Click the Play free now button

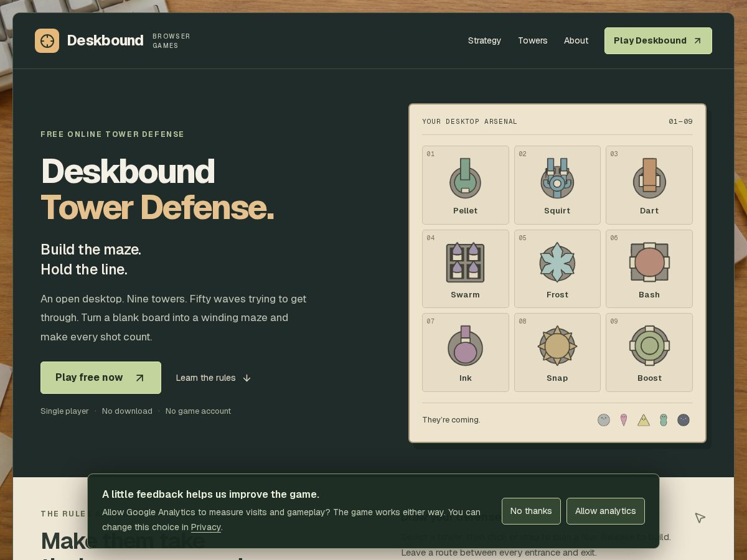tap(101, 378)
